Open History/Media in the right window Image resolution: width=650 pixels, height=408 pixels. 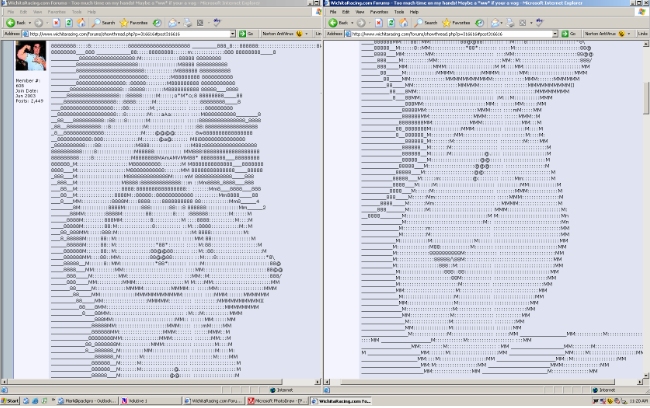[480, 23]
